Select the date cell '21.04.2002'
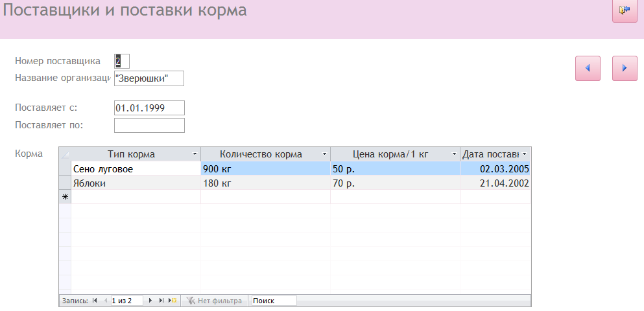Screen dimensions: 644x311 tap(495, 183)
